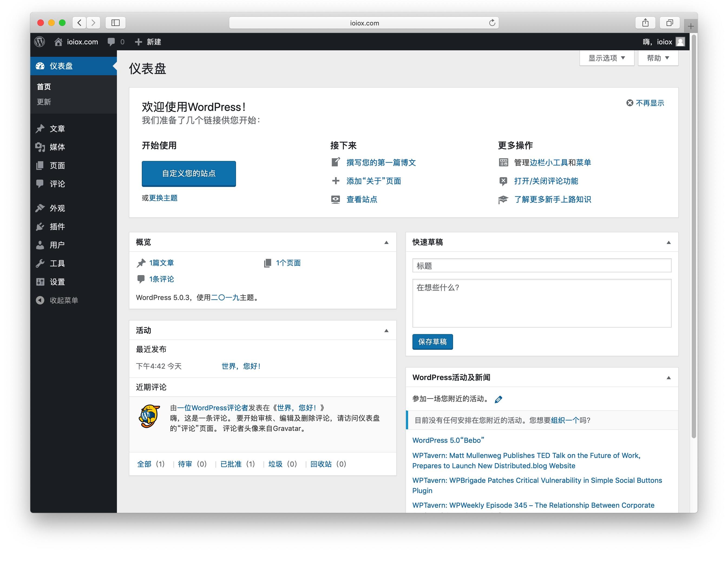Collapse the 快速草稿 widget with its arrow
Image resolution: width=728 pixels, height=561 pixels.
coord(668,243)
